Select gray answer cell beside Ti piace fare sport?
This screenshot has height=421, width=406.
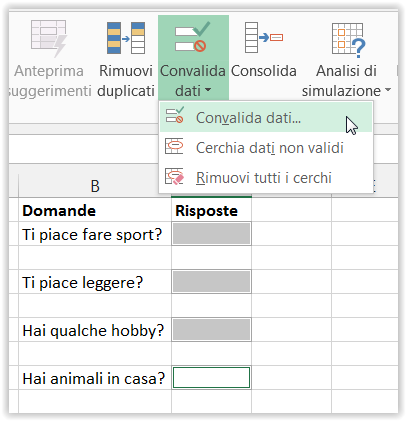pos(211,234)
